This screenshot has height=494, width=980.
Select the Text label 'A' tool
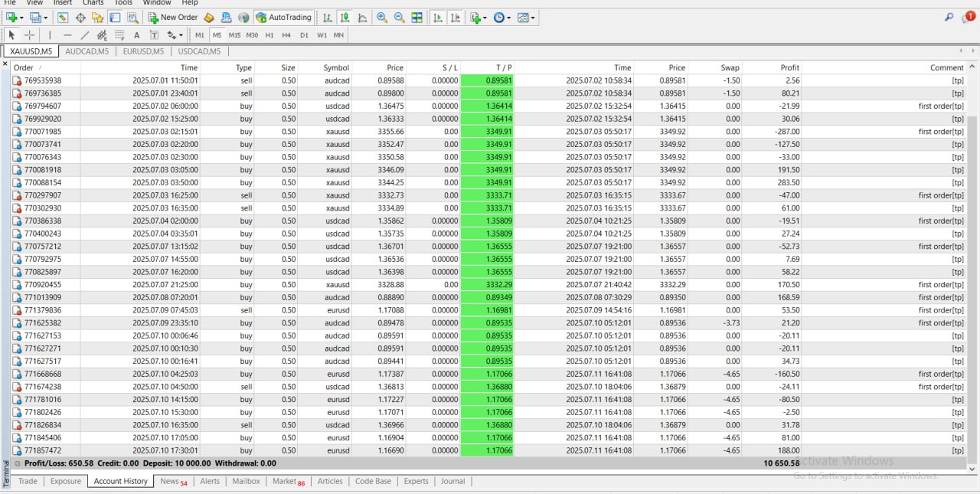click(136, 34)
